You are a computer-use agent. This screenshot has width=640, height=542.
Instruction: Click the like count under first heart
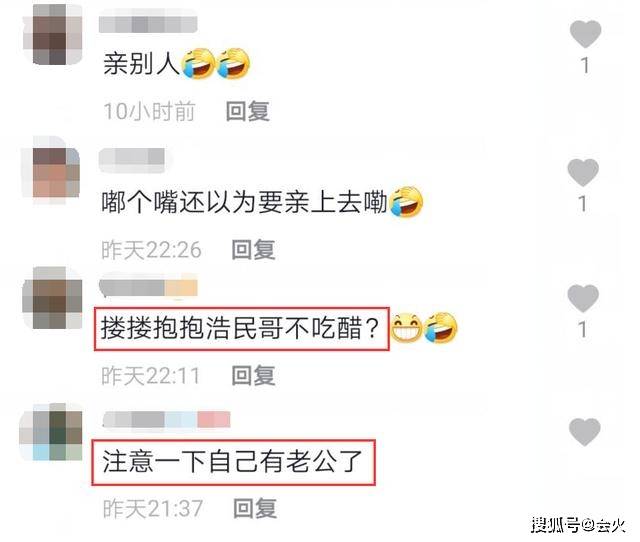click(x=585, y=65)
